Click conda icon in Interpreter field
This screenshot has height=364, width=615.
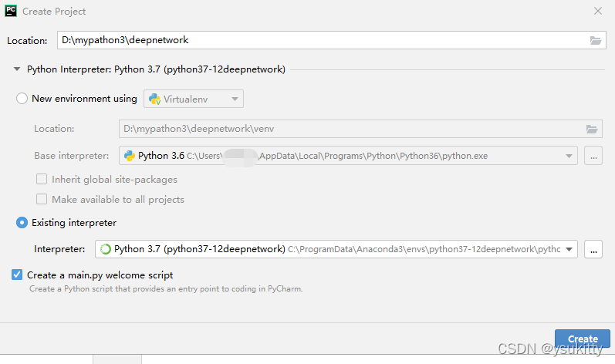pyautogui.click(x=106, y=249)
